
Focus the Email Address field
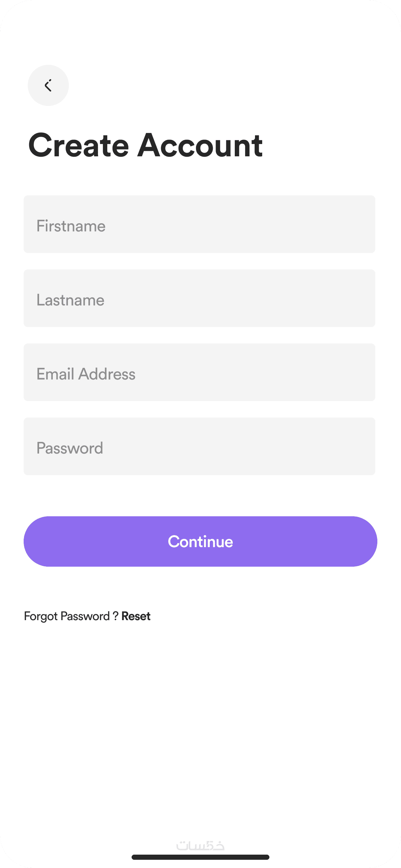[x=199, y=372]
